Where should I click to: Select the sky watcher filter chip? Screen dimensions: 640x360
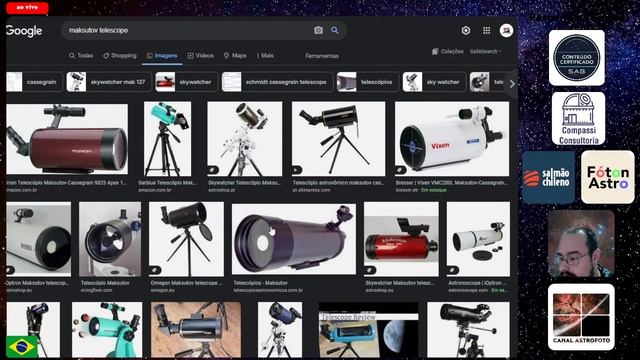click(434, 82)
